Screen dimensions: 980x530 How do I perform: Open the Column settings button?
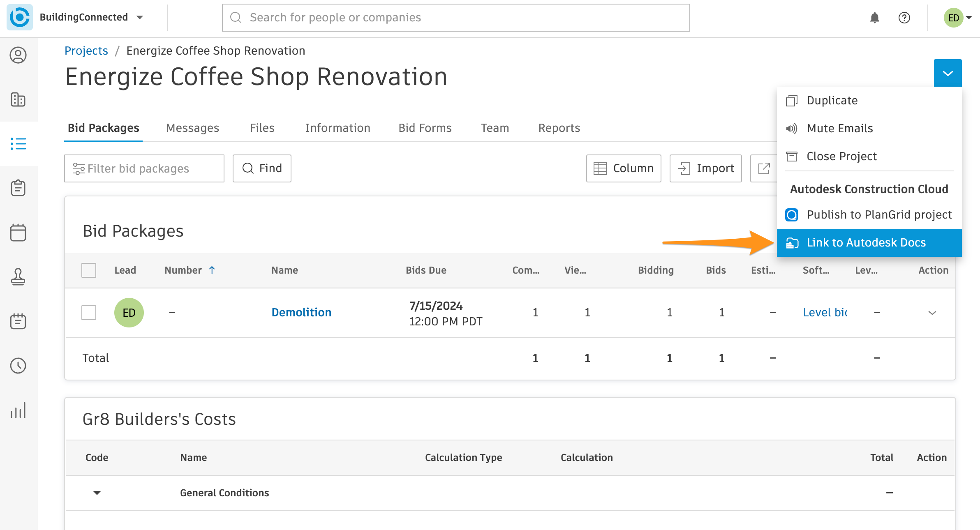pos(624,168)
